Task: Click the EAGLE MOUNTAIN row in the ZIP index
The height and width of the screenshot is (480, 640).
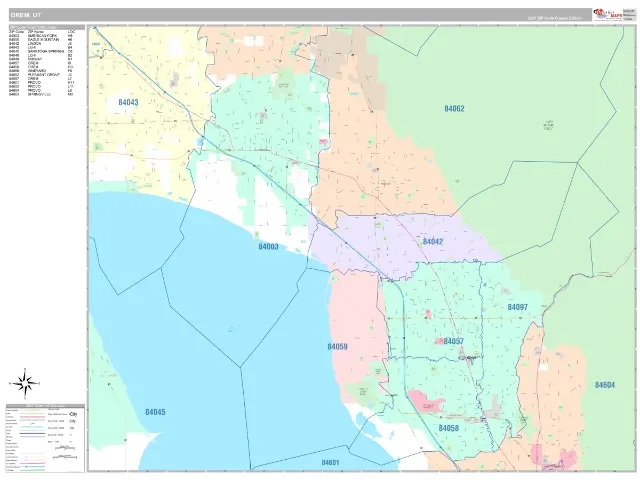Action: [41, 40]
